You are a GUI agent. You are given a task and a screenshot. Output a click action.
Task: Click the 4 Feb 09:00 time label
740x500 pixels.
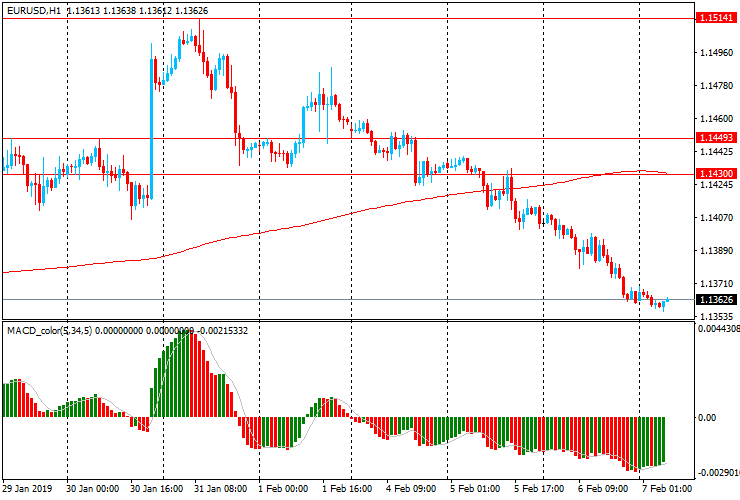tap(411, 489)
